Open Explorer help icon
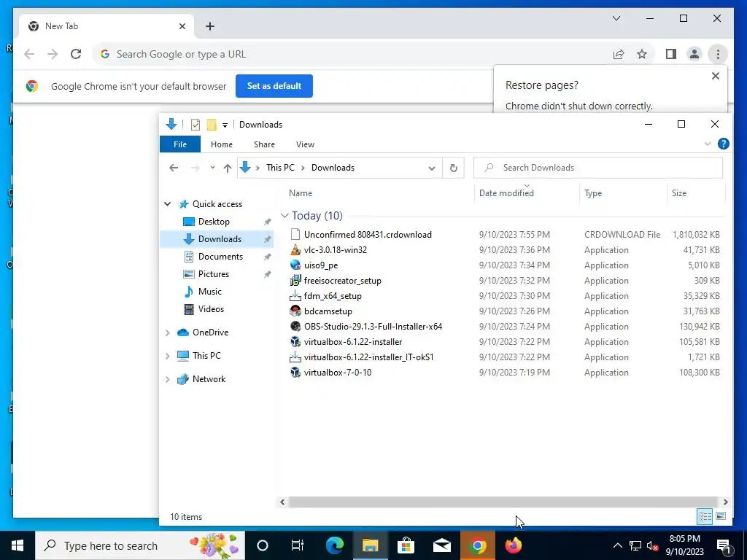 723,144
